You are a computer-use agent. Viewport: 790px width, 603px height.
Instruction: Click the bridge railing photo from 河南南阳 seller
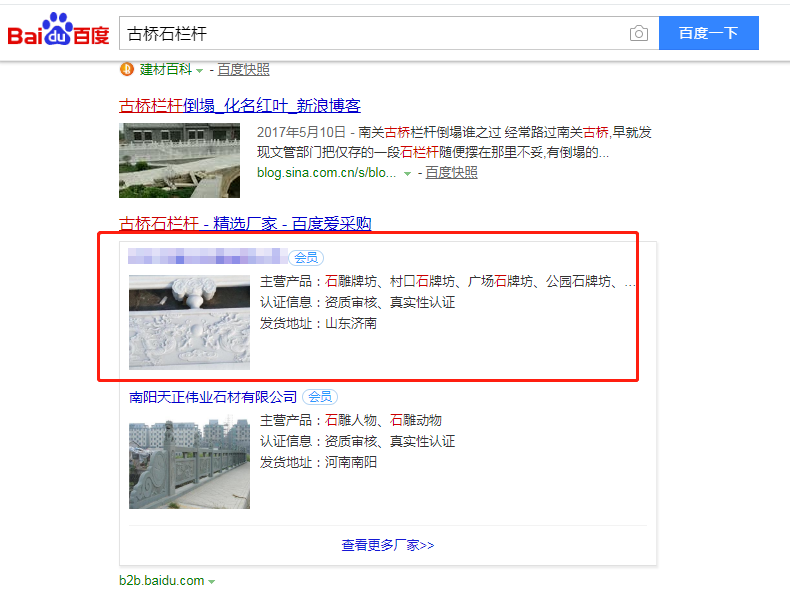point(189,461)
